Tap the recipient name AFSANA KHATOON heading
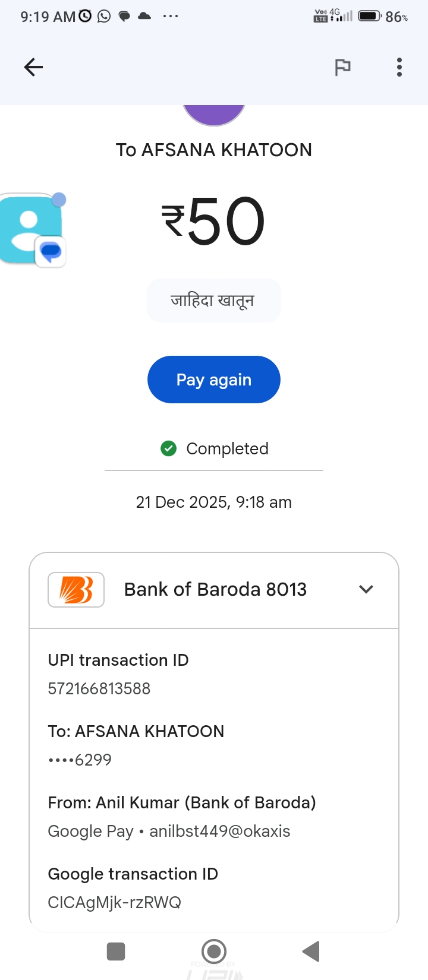428x980 pixels. 214,150
